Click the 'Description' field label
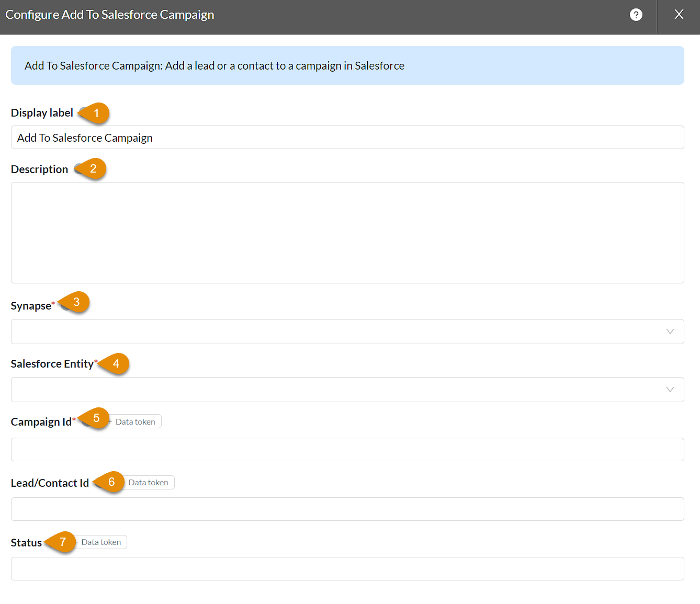This screenshot has height=604, width=700. (x=39, y=169)
